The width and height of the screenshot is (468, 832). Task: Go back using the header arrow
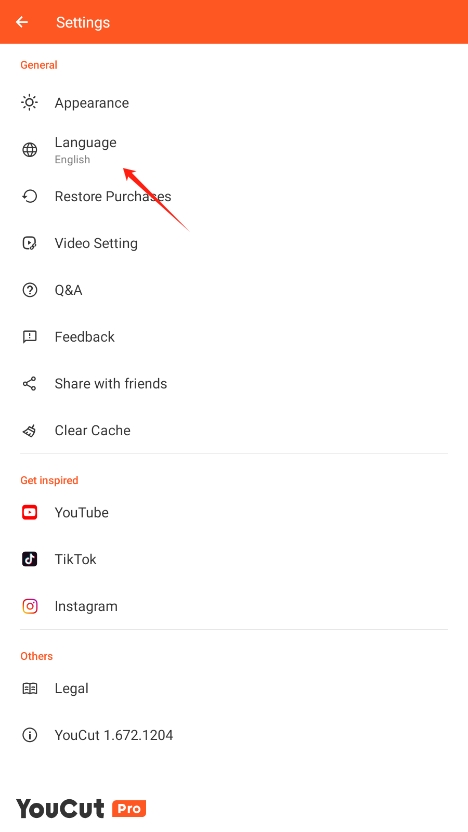22,22
